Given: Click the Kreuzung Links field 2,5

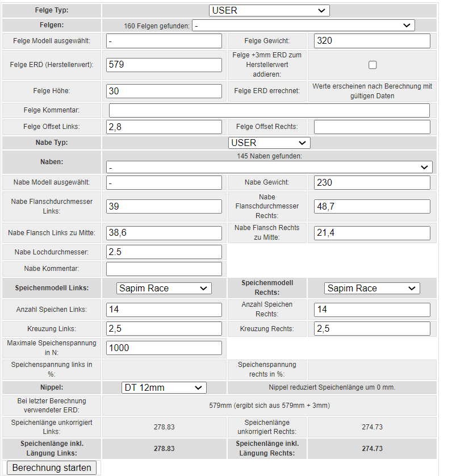Looking at the screenshot, I should (x=164, y=329).
